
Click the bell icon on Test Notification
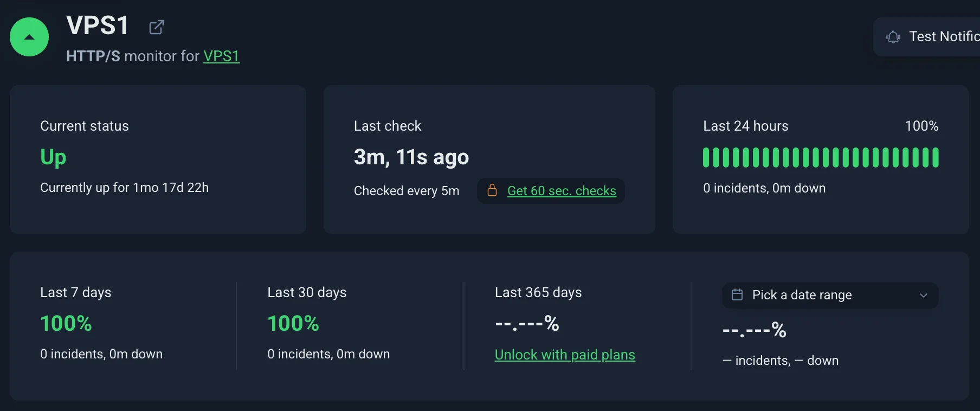[893, 37]
